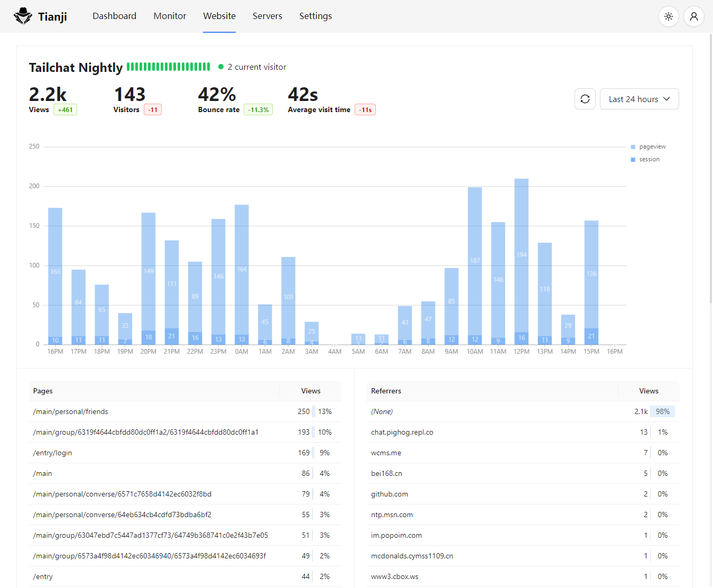Click the 98% referrer progress bar
This screenshot has width=713, height=588.
pos(663,411)
